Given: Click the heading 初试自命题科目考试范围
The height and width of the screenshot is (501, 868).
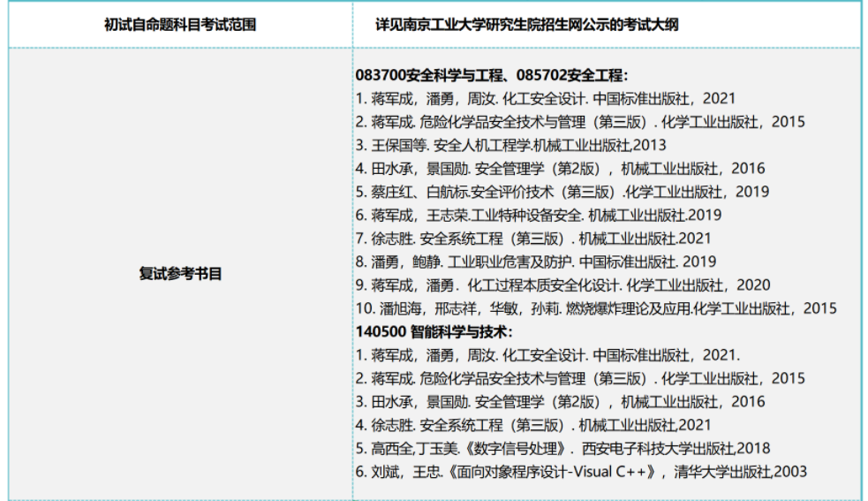Looking at the screenshot, I should pyautogui.click(x=180, y=25).
